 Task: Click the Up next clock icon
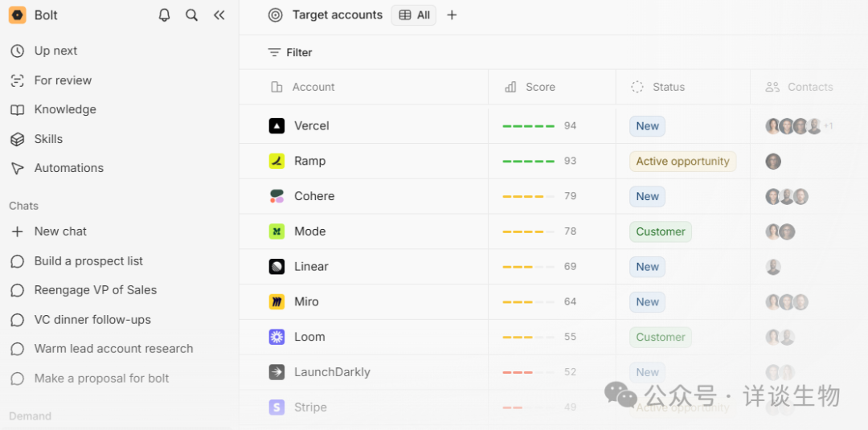click(18, 51)
